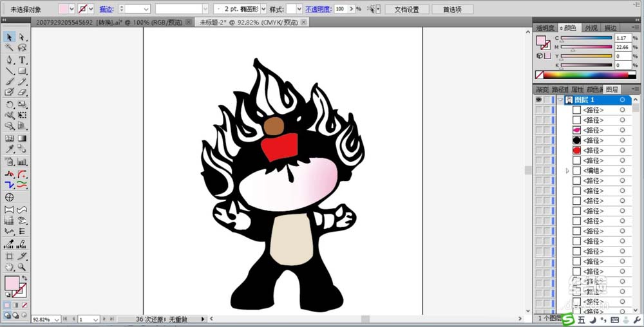Select the Blend tool
Screen dimensions: 644x327
point(22,149)
